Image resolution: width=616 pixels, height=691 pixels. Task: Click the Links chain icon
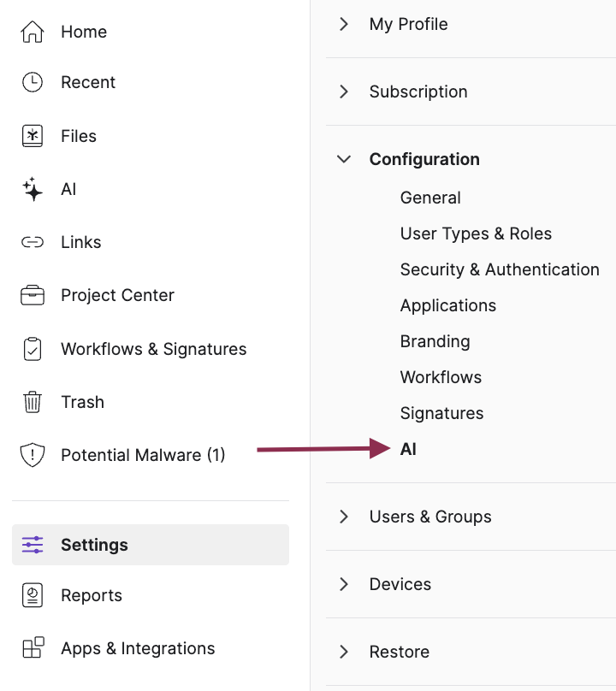point(33,242)
